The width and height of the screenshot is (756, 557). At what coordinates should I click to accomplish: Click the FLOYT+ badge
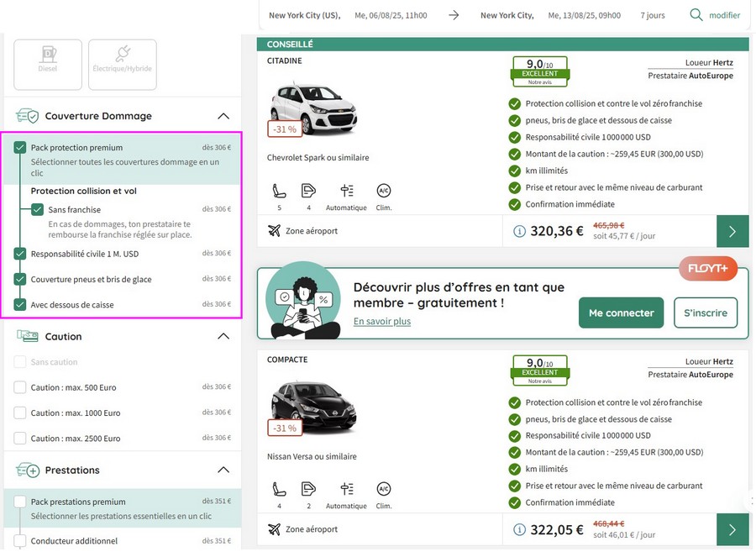708,269
